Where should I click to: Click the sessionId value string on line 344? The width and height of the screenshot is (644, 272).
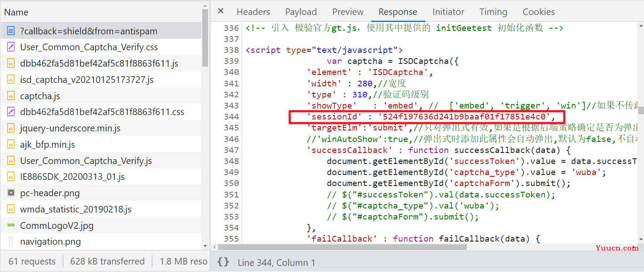pos(465,117)
